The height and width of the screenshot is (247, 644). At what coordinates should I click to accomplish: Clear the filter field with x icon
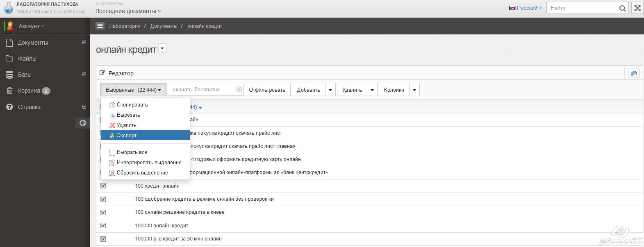click(x=239, y=89)
